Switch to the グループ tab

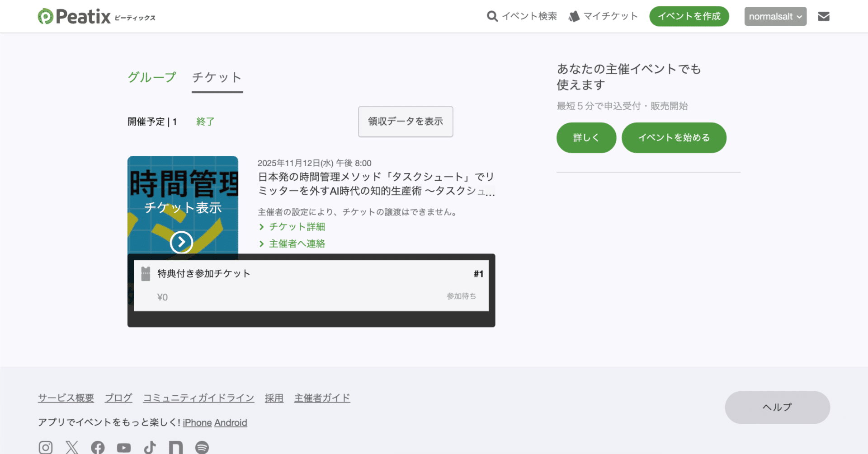[x=151, y=77]
